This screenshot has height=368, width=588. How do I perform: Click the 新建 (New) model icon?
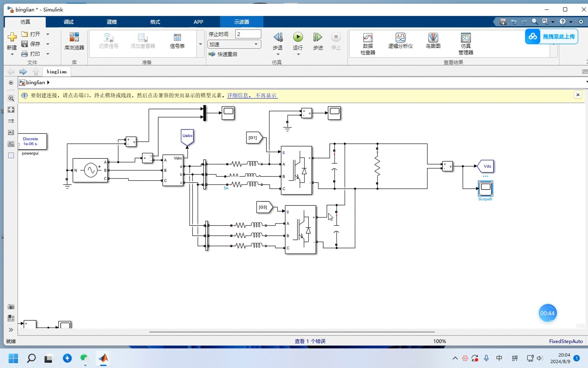click(x=12, y=37)
